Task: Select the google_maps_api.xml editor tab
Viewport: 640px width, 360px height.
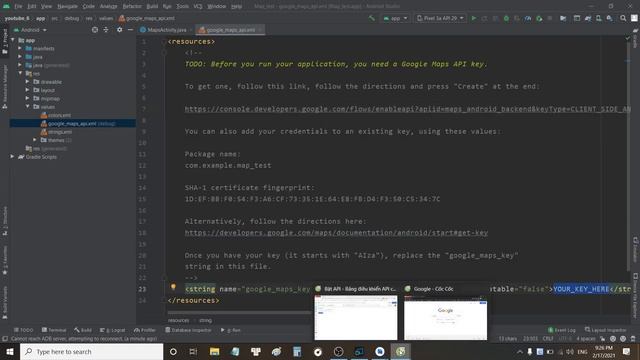Action: click(230, 30)
